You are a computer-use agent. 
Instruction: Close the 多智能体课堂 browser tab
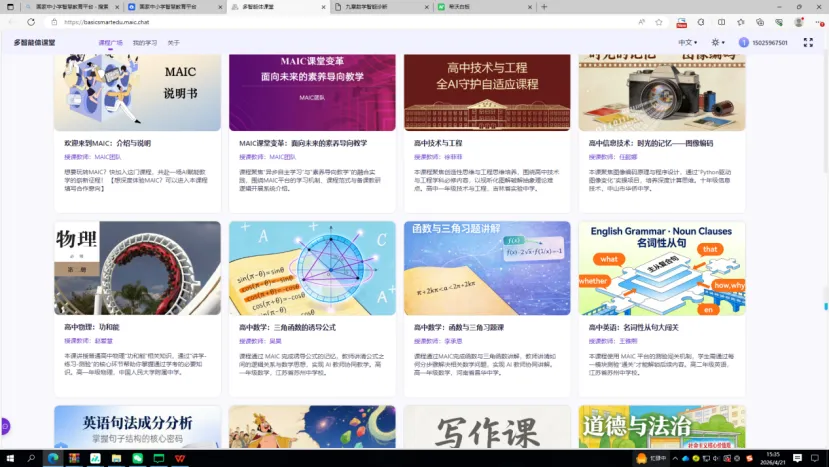coord(323,7)
